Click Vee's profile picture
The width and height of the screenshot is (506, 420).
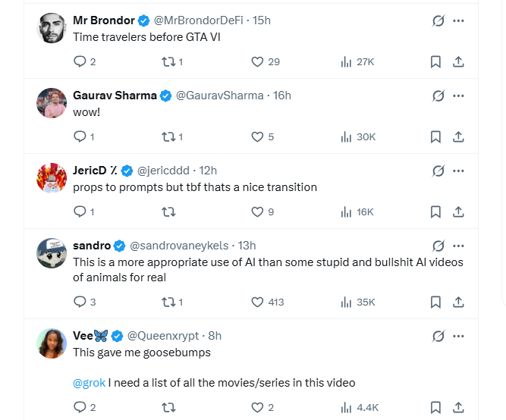52,343
